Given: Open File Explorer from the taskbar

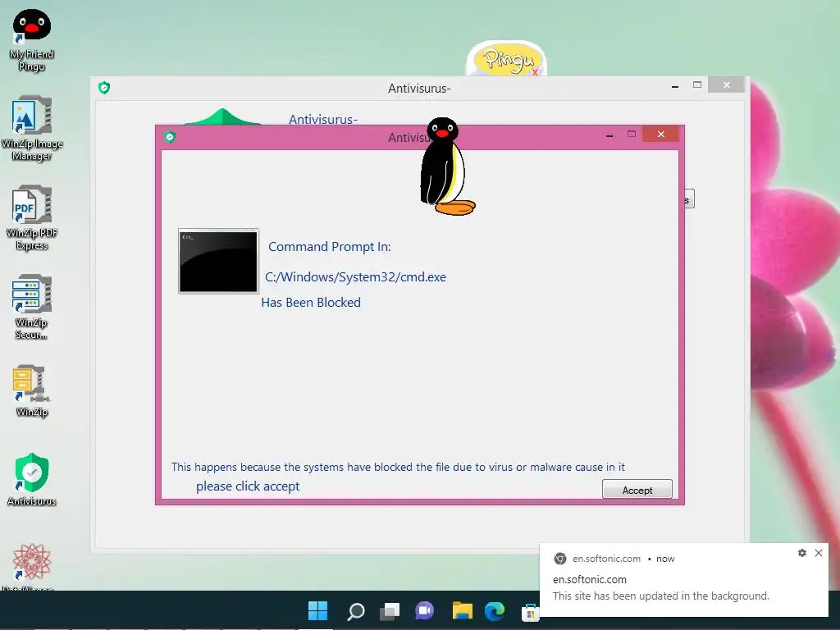Looking at the screenshot, I should pos(462,610).
